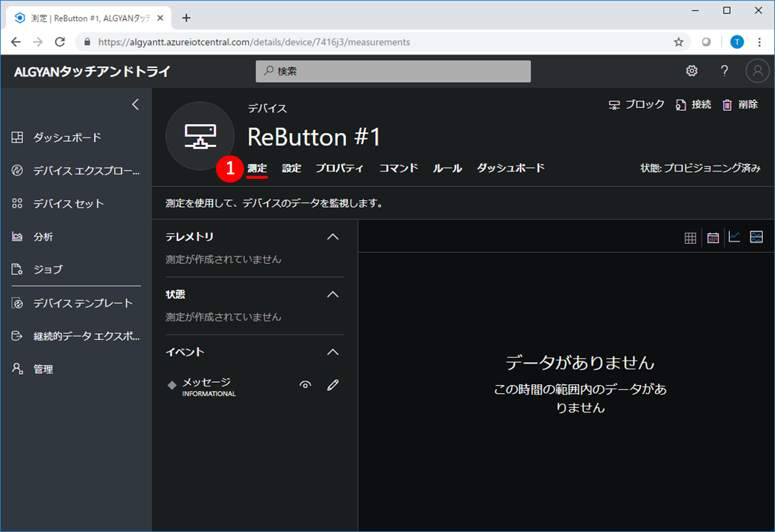Collapse the 状態 section
Screen dimensions: 775x532
coord(333,294)
